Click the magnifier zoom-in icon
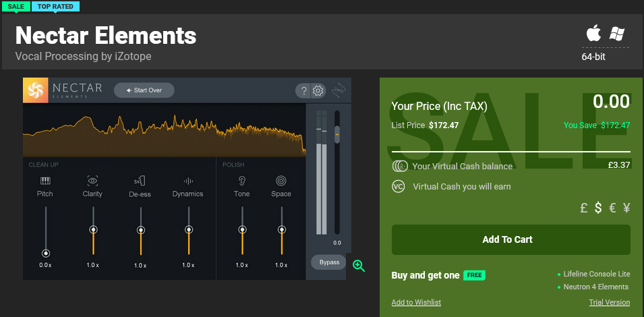Screen dimensions: 644x317 tap(359, 266)
